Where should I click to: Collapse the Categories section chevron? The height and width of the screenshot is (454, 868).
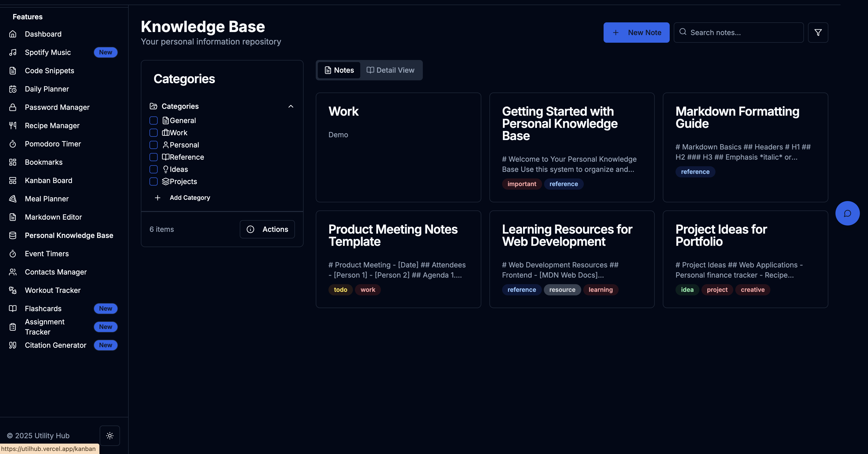pyautogui.click(x=291, y=107)
